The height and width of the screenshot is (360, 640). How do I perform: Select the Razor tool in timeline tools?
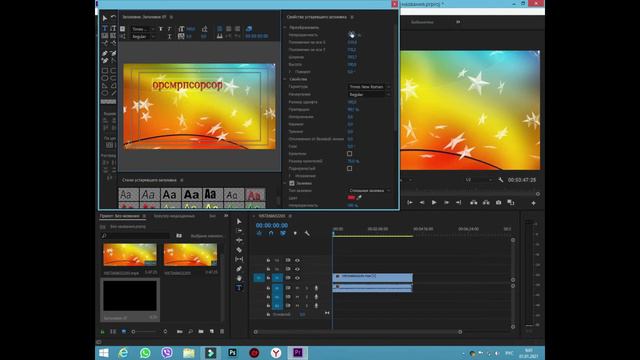(x=239, y=250)
